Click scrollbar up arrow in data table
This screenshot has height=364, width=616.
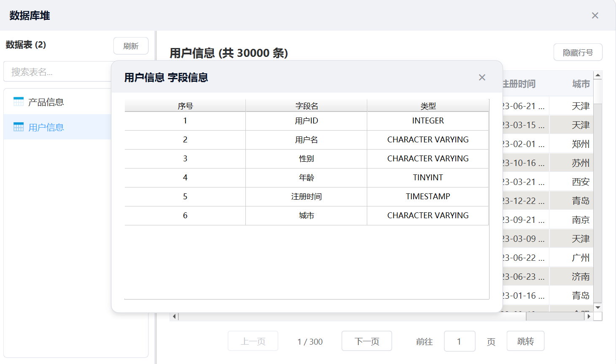pos(597,75)
